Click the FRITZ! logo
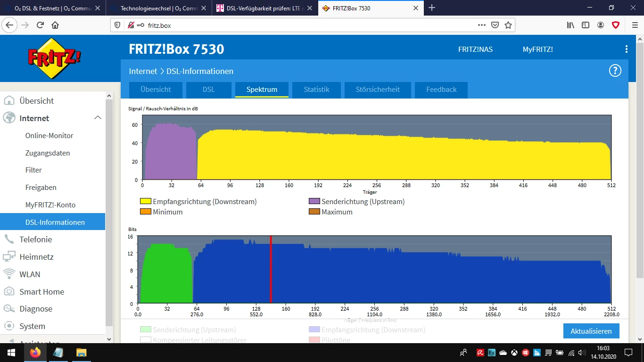 pyautogui.click(x=54, y=58)
